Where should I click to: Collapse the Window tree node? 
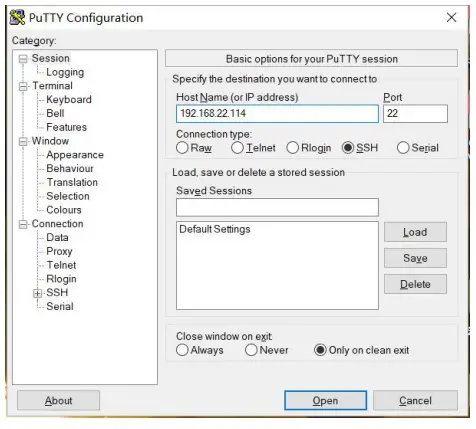point(23,142)
